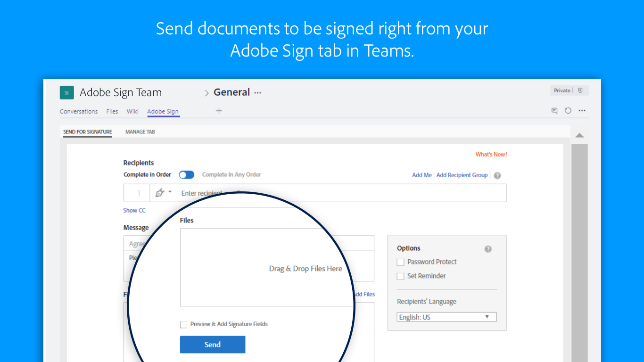Viewport: 644px width, 362px height.
Task: Click Show CC link
Action: (x=134, y=211)
